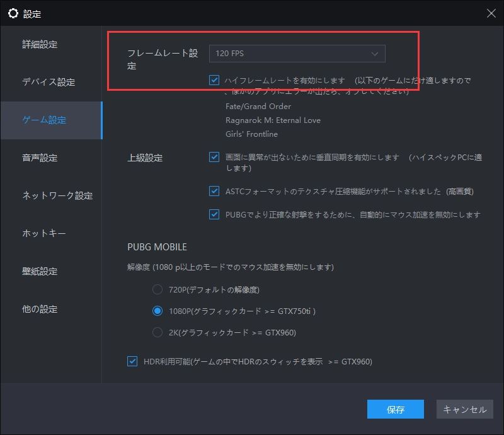Open the 120 FPS frame rate dropdown
Image resolution: width=504 pixels, height=435 pixels.
click(x=297, y=54)
